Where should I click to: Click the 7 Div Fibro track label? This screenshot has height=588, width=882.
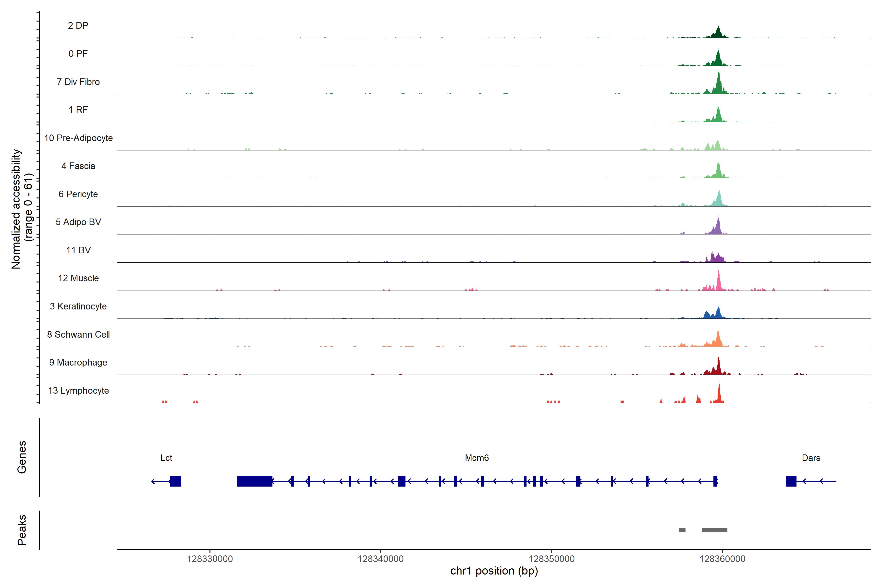pyautogui.click(x=78, y=82)
